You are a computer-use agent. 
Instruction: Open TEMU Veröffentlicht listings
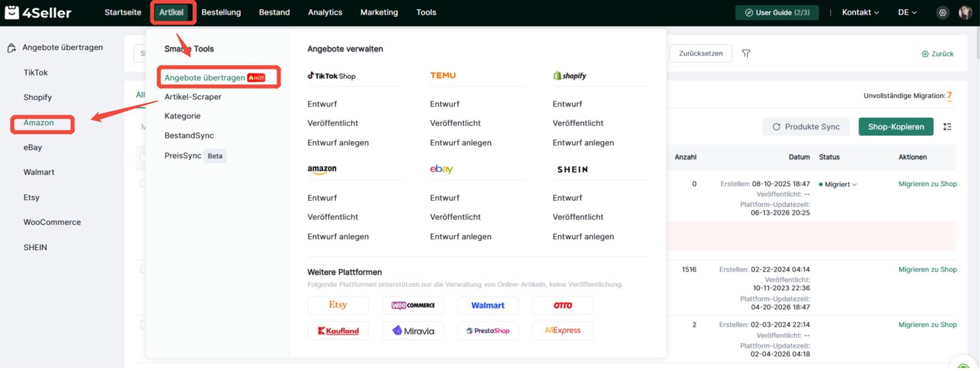[x=456, y=123]
